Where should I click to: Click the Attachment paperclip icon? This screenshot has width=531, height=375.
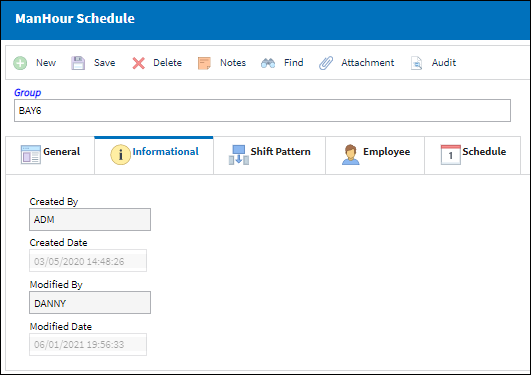tap(326, 63)
